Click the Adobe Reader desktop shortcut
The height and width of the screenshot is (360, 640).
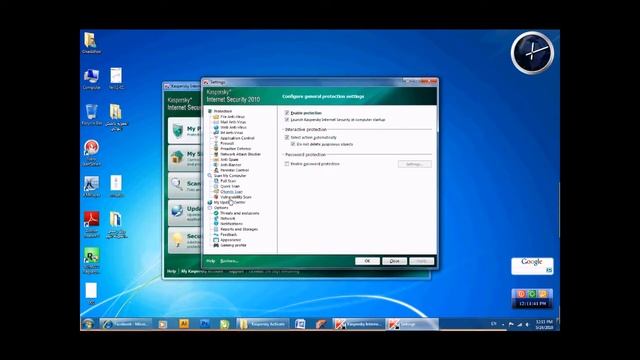coord(91,224)
